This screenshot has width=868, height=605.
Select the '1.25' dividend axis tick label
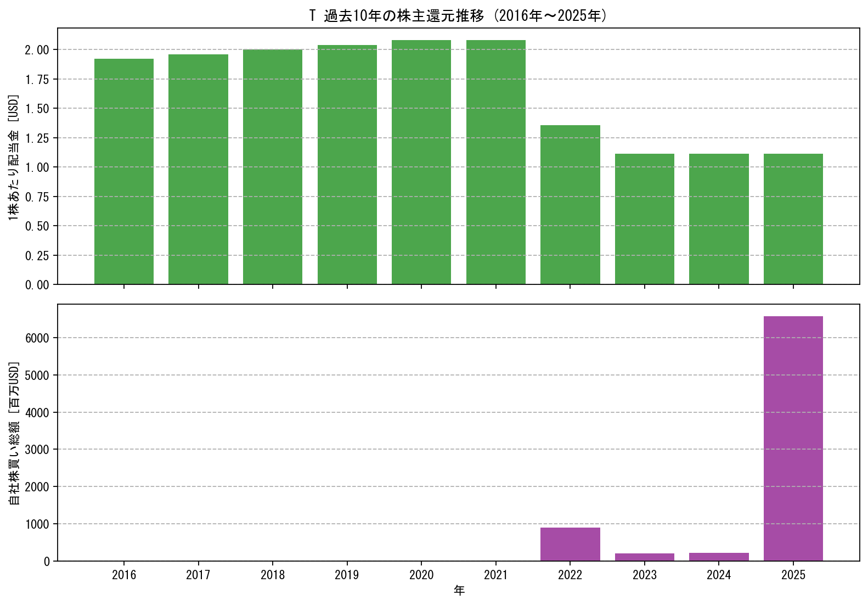[37, 138]
